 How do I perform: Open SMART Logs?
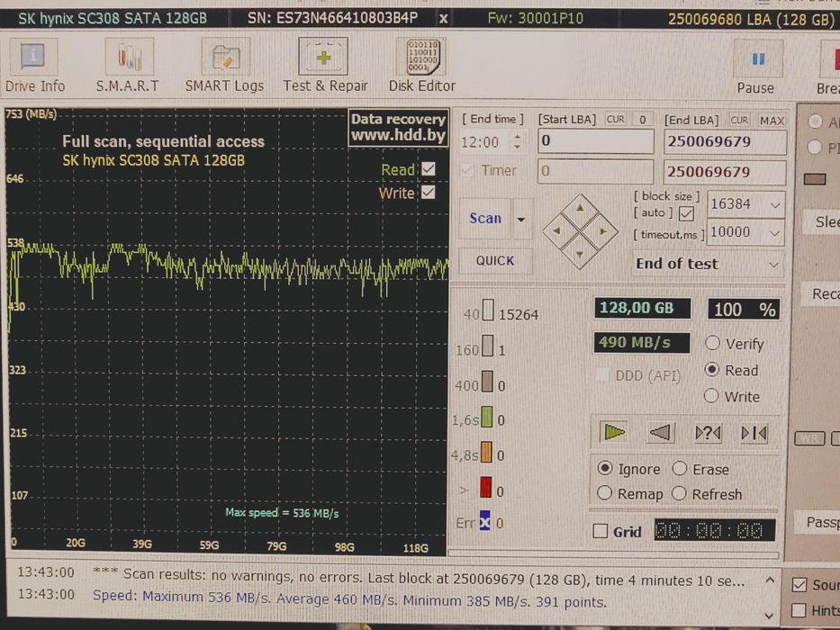pyautogui.click(x=224, y=66)
